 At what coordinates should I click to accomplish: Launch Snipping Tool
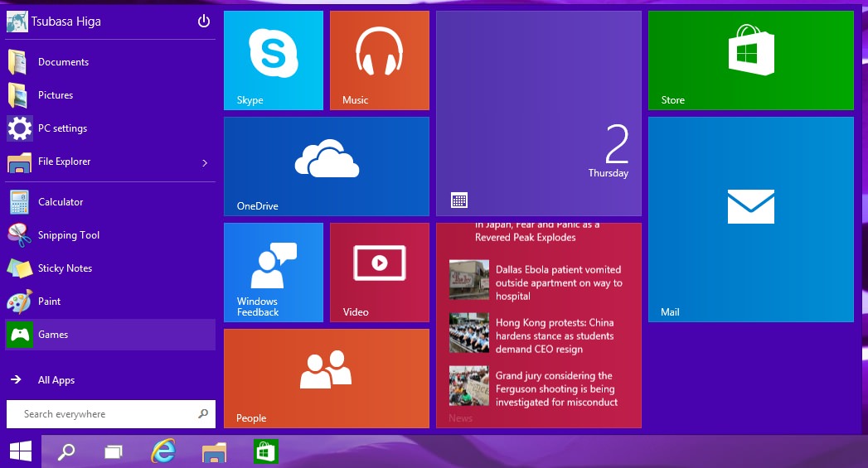pyautogui.click(x=110, y=235)
